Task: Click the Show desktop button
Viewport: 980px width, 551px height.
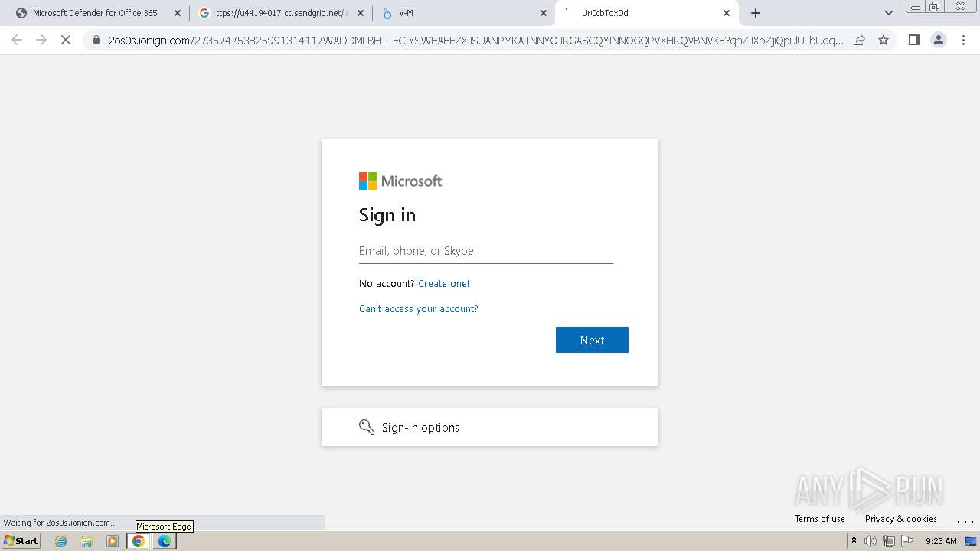Action: [x=972, y=541]
